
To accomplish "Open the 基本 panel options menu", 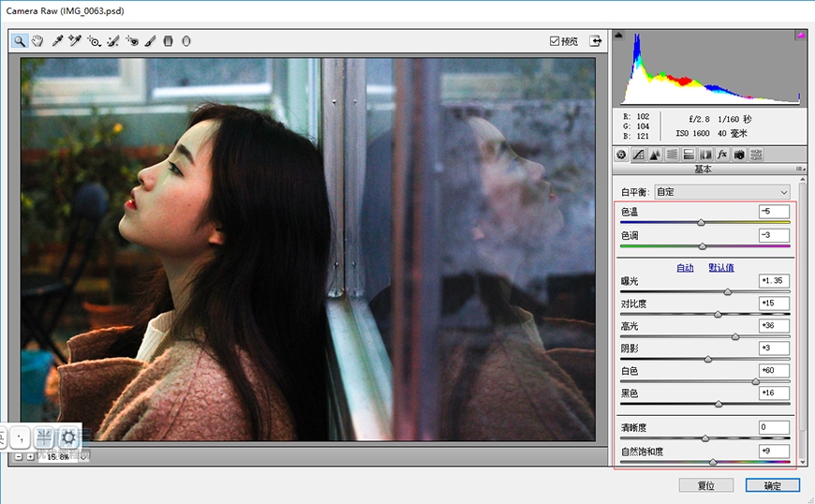I will 799,170.
